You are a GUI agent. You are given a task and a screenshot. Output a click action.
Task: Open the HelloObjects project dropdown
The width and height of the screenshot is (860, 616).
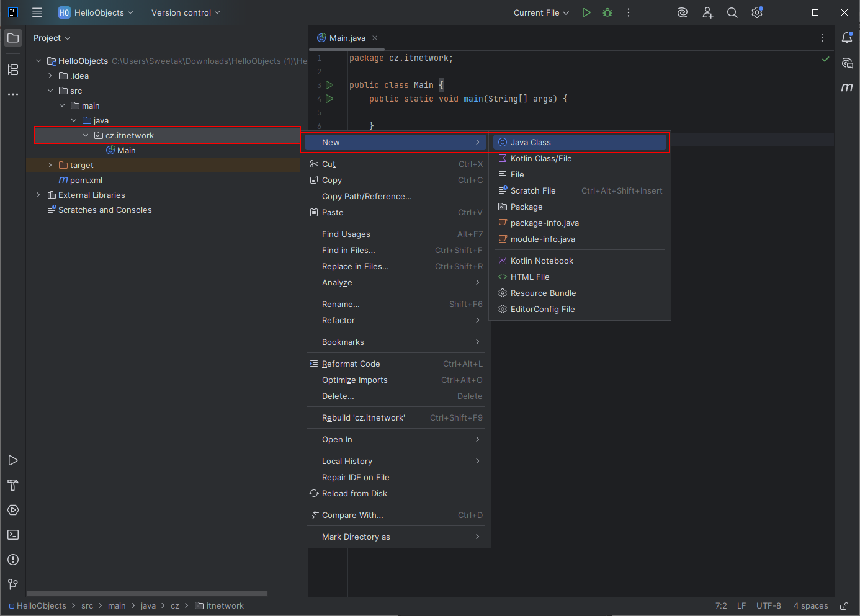pos(96,12)
